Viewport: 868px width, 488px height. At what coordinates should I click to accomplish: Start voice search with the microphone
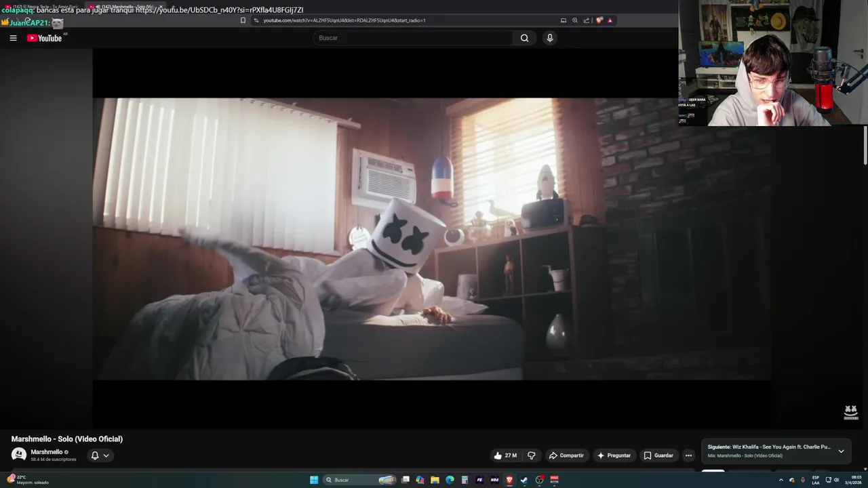(x=550, y=38)
